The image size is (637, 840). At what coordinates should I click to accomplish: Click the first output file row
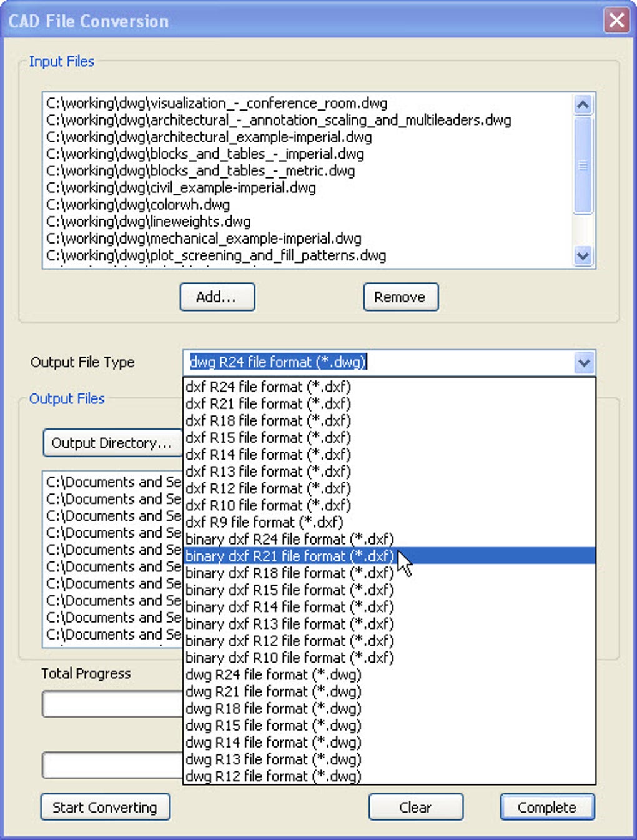pyautogui.click(x=113, y=482)
